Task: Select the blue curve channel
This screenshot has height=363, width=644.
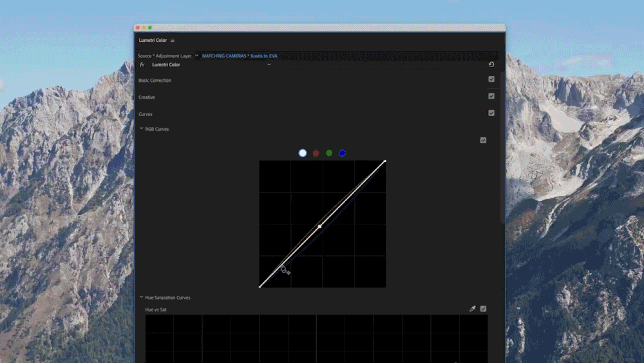Action: tap(342, 153)
